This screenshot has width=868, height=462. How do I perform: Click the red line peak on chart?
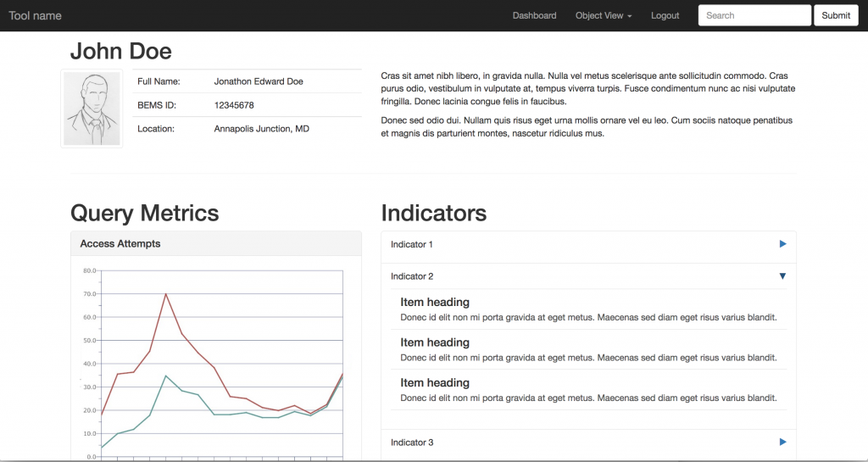click(x=165, y=294)
